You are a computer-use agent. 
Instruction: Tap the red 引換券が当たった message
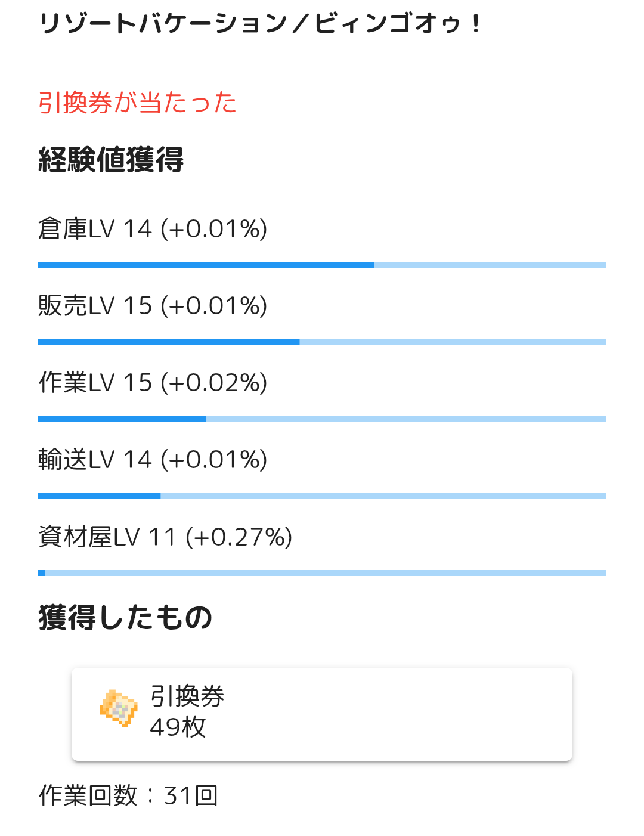(x=138, y=103)
